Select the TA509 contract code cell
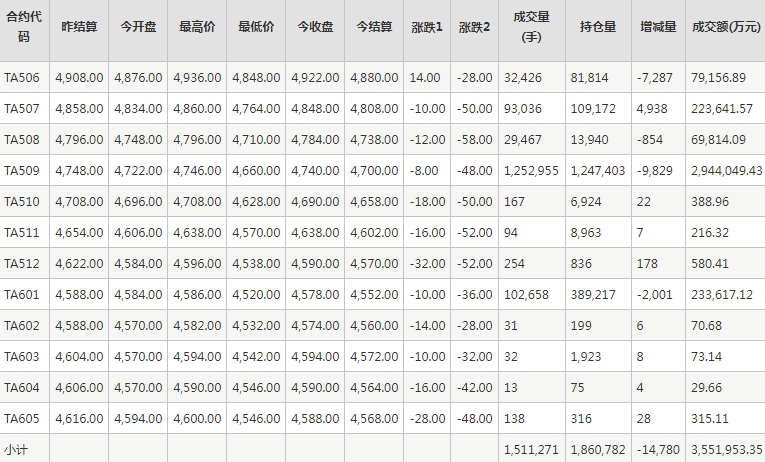 click(22, 171)
